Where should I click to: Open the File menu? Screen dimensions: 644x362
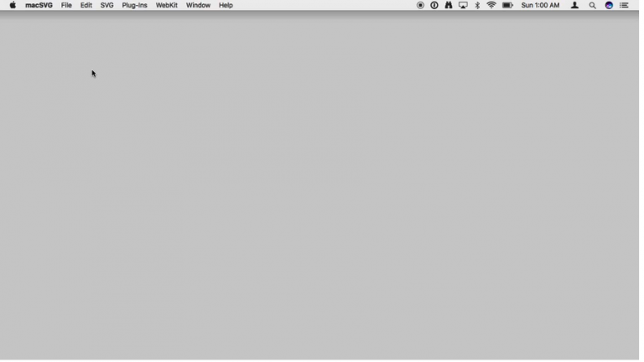pyautogui.click(x=66, y=5)
